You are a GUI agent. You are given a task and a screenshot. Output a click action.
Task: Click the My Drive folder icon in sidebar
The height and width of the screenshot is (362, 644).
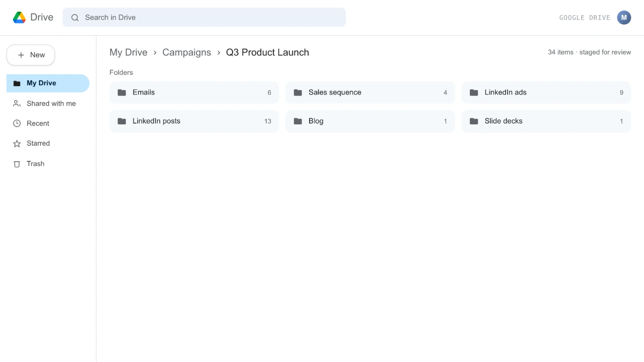17,83
